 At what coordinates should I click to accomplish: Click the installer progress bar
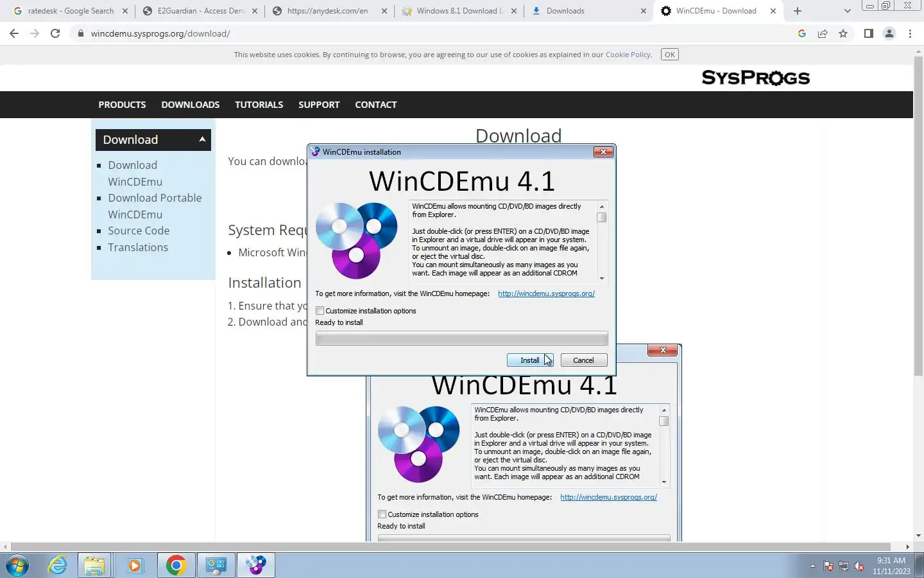point(461,338)
